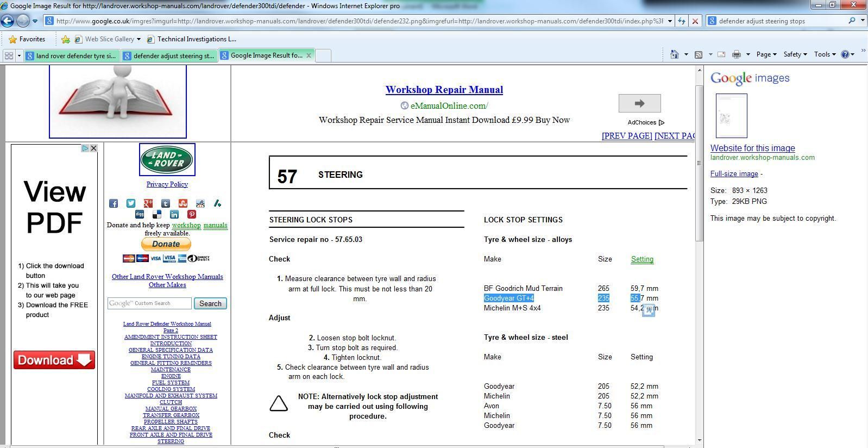Click the RSS feeds toolbar icon

[x=699, y=54]
